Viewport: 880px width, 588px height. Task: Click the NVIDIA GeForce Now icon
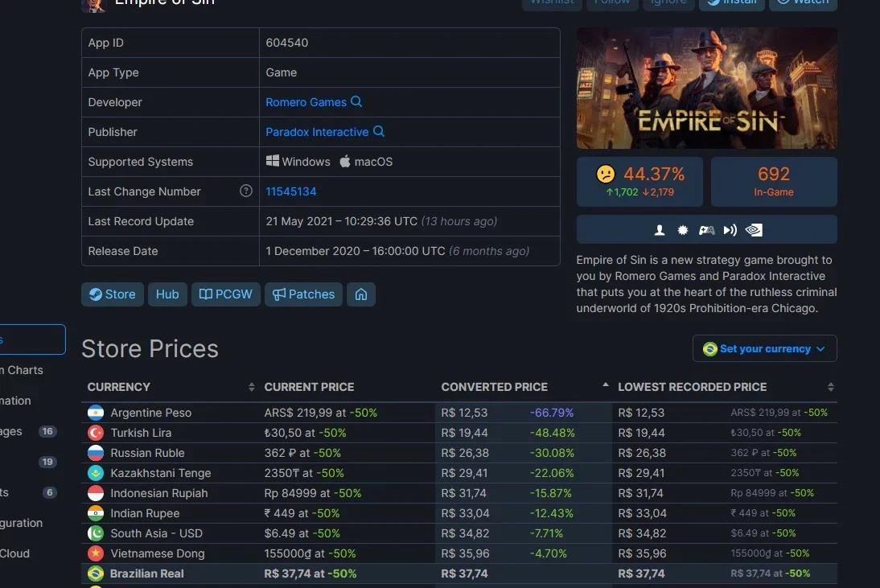click(x=754, y=230)
